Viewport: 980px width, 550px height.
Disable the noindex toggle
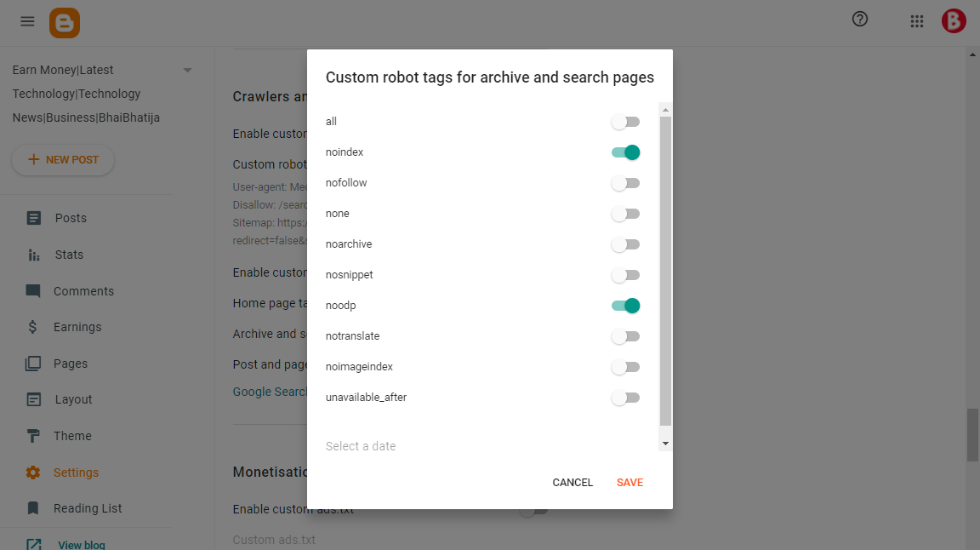tap(625, 152)
